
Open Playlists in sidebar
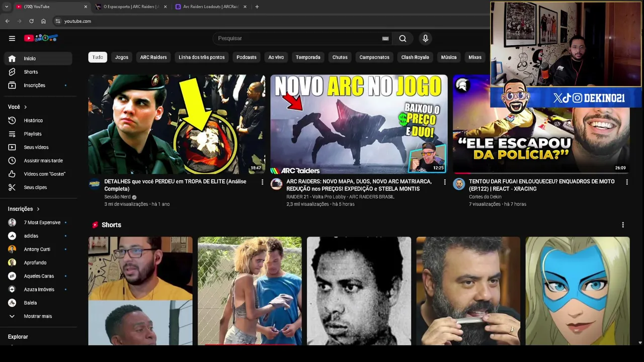[38, 134]
